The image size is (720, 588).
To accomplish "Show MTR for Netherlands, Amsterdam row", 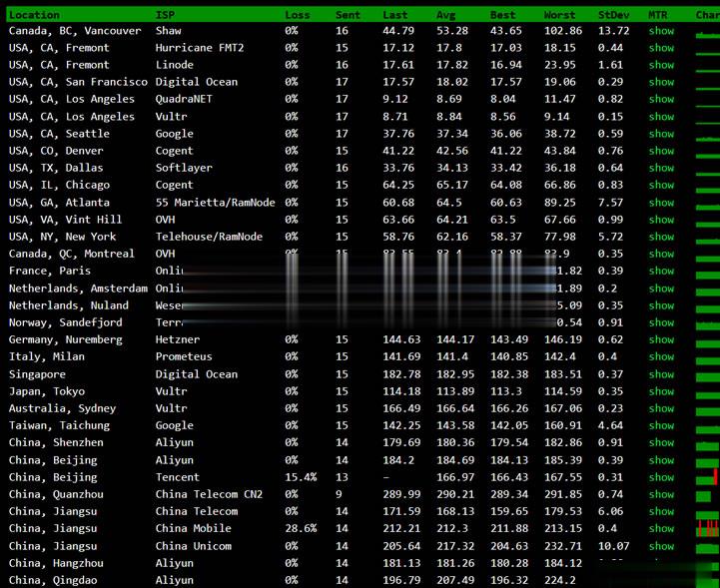I will tap(661, 289).
